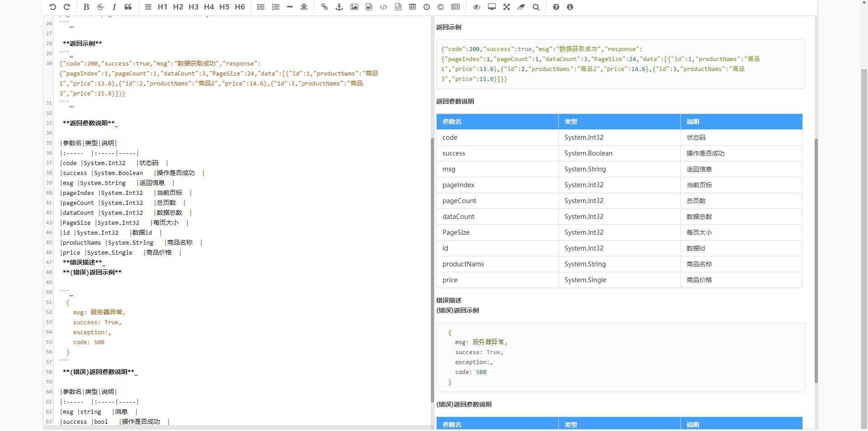868x431 pixels.
Task: Toggle fullscreen editing mode
Action: [506, 7]
